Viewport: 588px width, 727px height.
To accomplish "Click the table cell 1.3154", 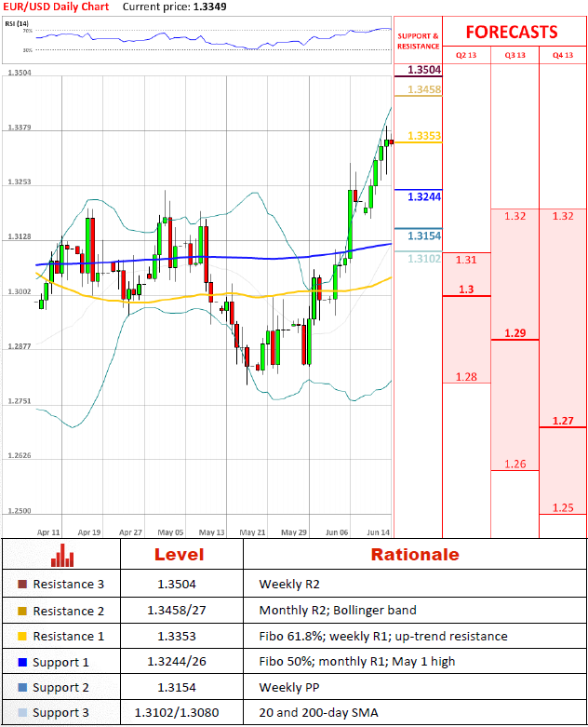I will 177,687.
